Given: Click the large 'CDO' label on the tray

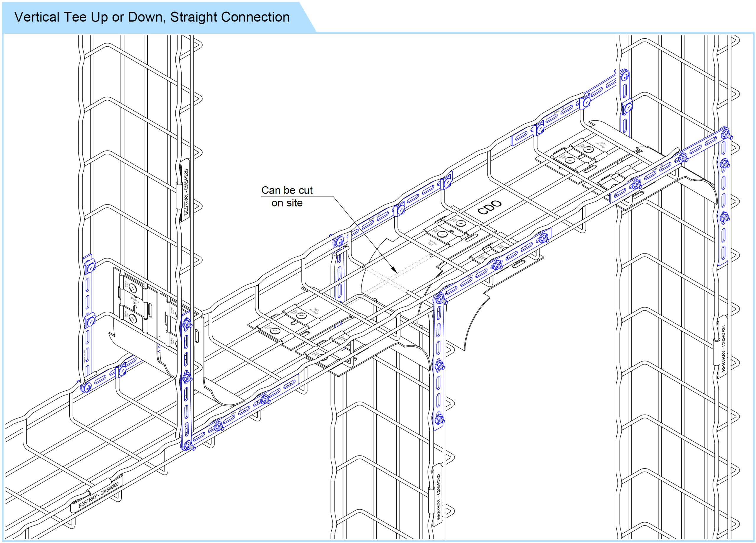Looking at the screenshot, I should [x=489, y=207].
